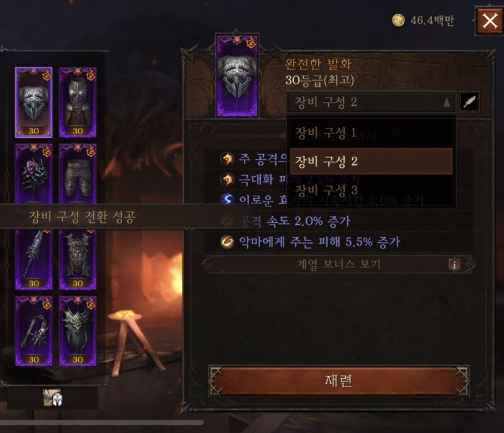Pick the spiked staff weapon card

34,259
